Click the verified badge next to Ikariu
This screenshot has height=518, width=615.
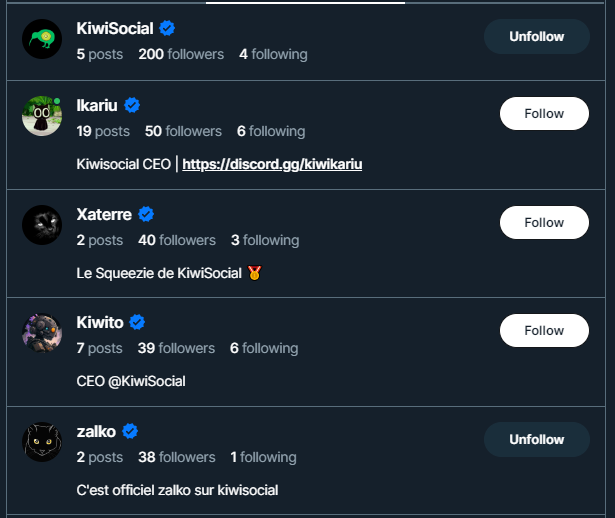tap(132, 105)
